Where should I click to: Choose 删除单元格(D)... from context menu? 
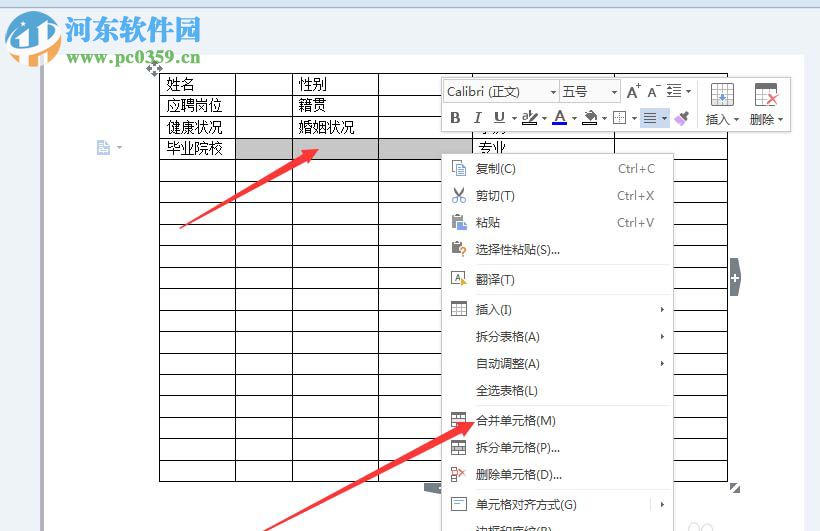(557, 474)
